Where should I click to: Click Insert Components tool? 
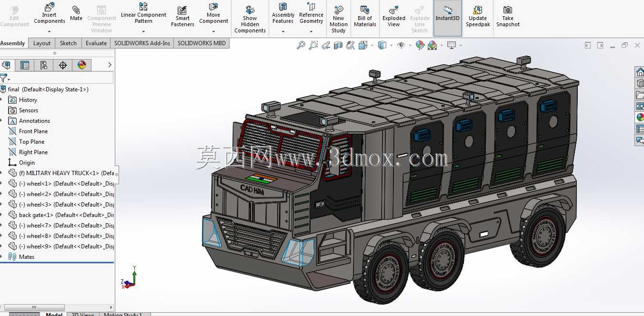pos(50,13)
